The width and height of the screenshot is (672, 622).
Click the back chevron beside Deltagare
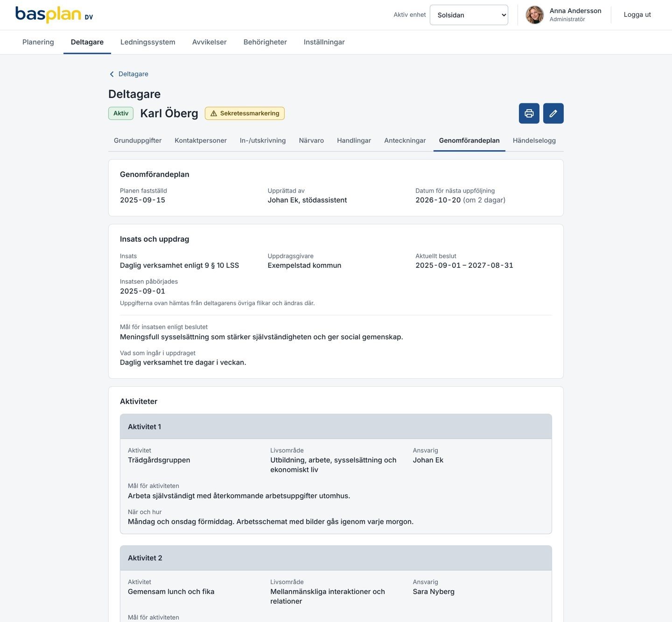tap(112, 74)
